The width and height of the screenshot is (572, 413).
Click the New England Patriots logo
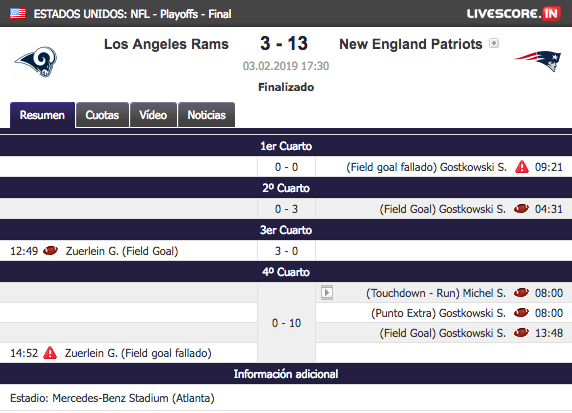(538, 61)
